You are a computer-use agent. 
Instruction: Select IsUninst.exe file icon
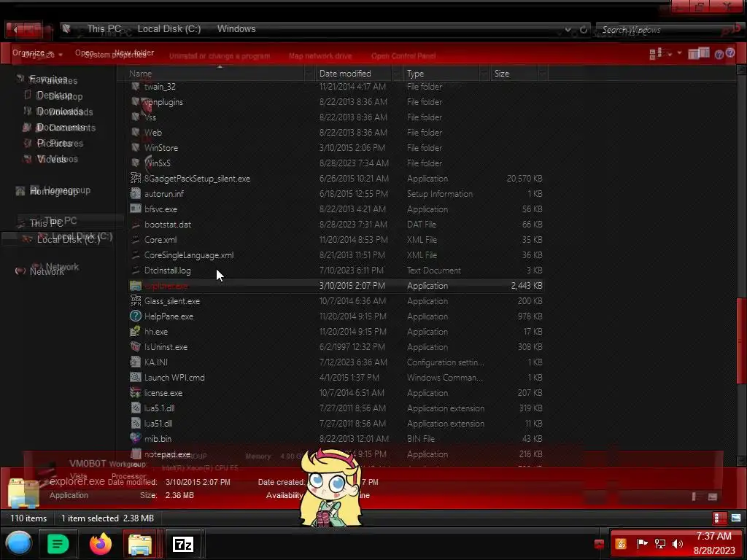tap(135, 346)
